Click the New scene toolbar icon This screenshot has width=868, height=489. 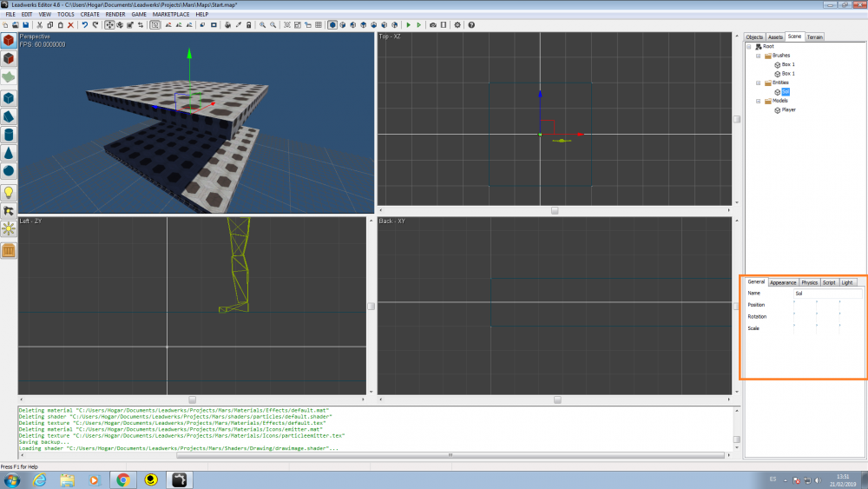pos(5,25)
